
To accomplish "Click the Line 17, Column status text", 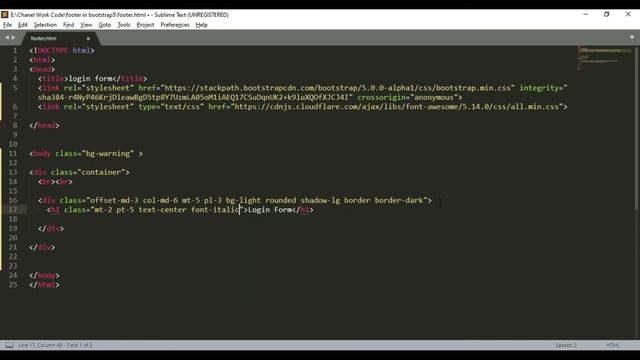I will pyautogui.click(x=55, y=345).
